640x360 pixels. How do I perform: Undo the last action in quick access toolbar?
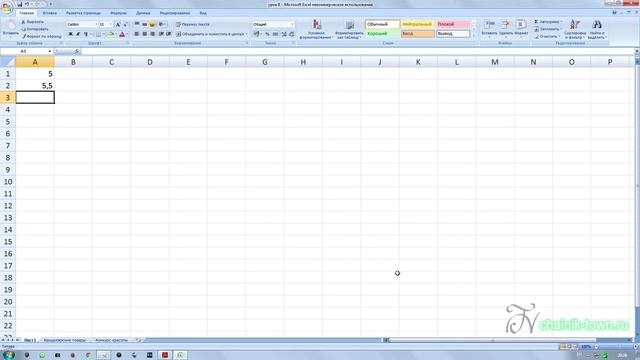[27, 4]
